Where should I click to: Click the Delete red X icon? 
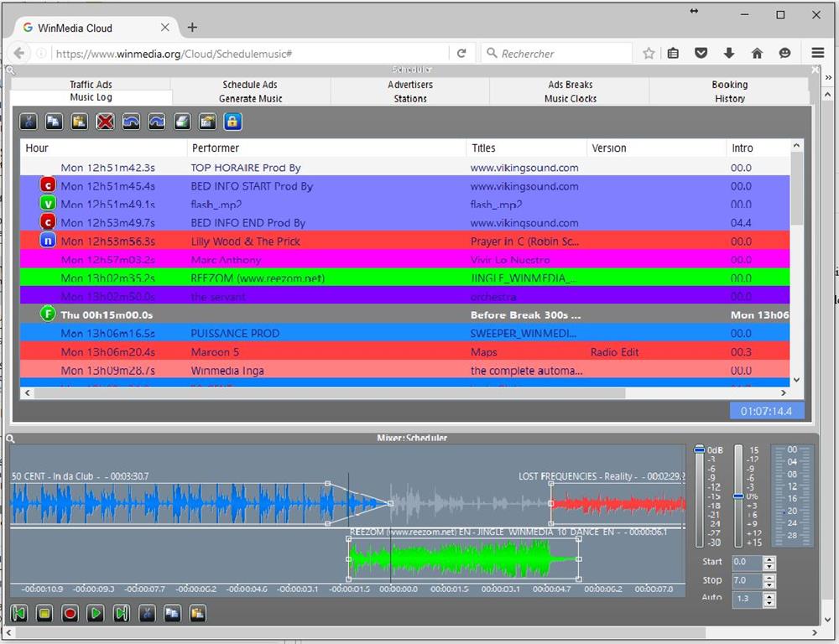tap(104, 122)
